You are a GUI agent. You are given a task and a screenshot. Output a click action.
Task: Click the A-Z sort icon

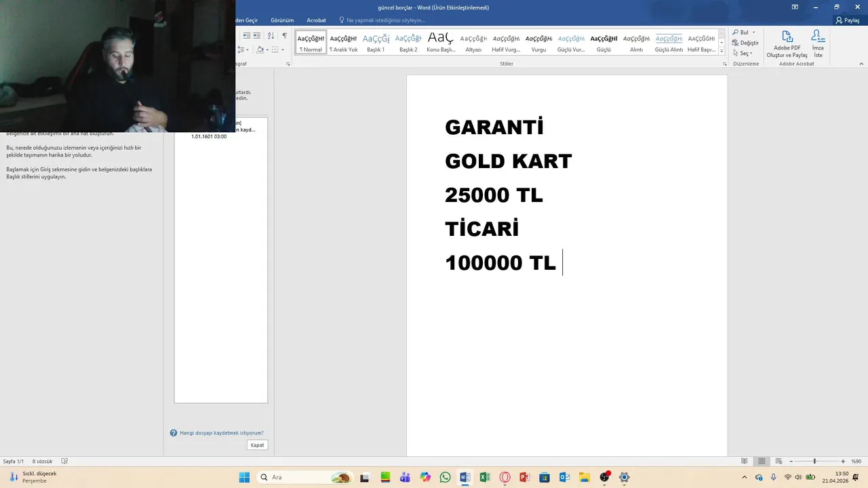pyautogui.click(x=271, y=35)
